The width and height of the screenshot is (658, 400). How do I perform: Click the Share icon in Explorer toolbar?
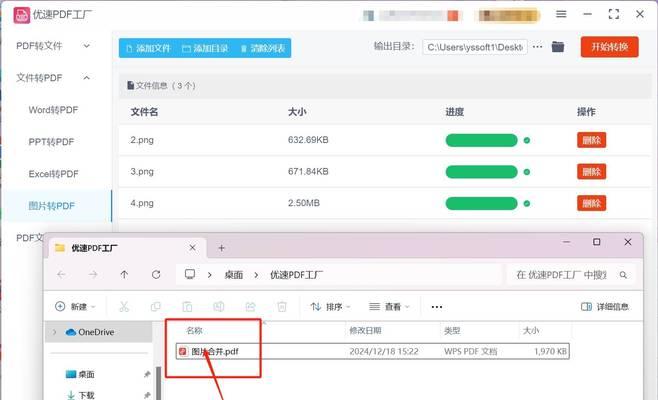point(251,307)
